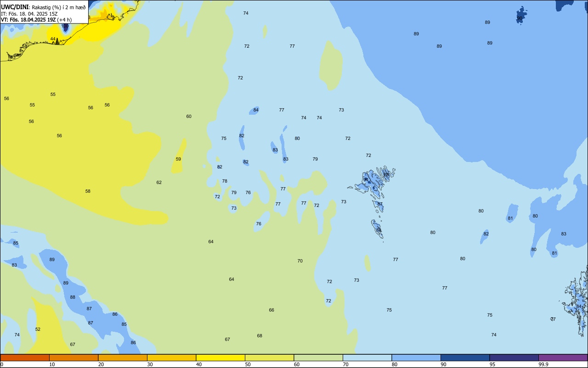Image resolution: width=588 pixels, height=368 pixels.
Task: Click the '99.9' legend tick label
Action: pyautogui.click(x=543, y=364)
